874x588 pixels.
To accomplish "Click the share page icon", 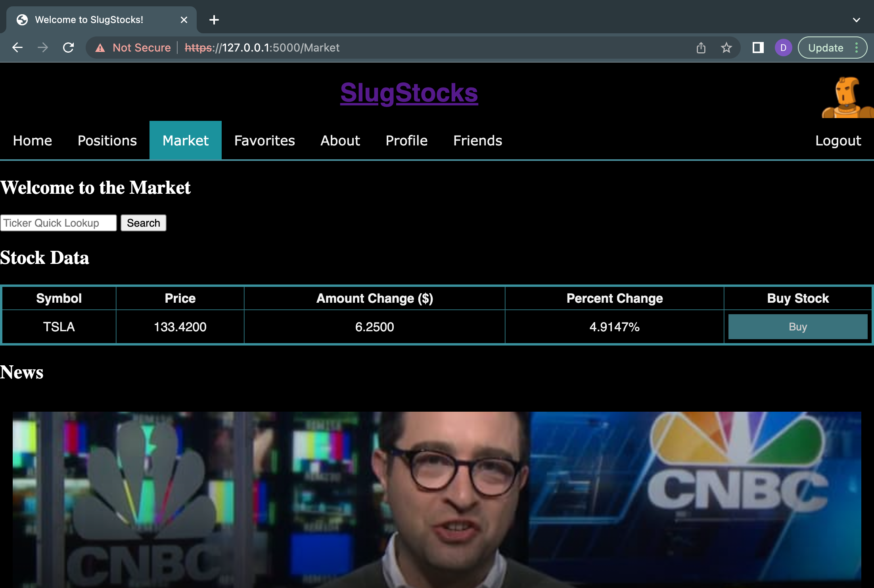I will [701, 48].
